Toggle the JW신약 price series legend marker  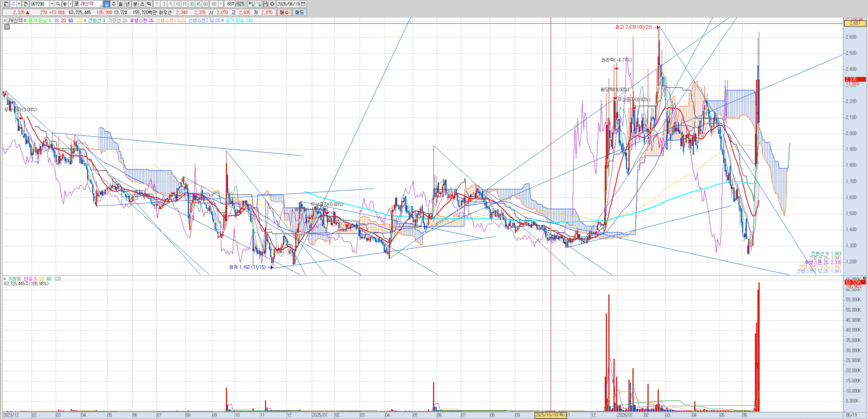pos(5,20)
